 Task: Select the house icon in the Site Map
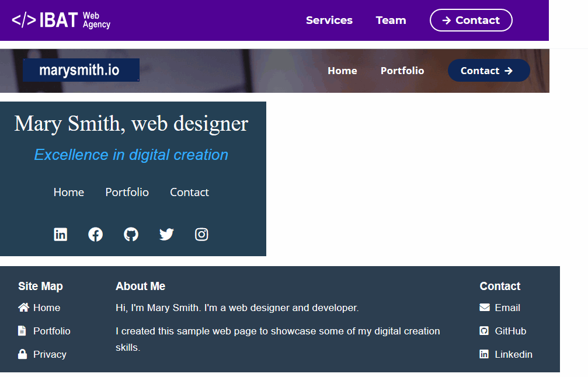coord(23,308)
